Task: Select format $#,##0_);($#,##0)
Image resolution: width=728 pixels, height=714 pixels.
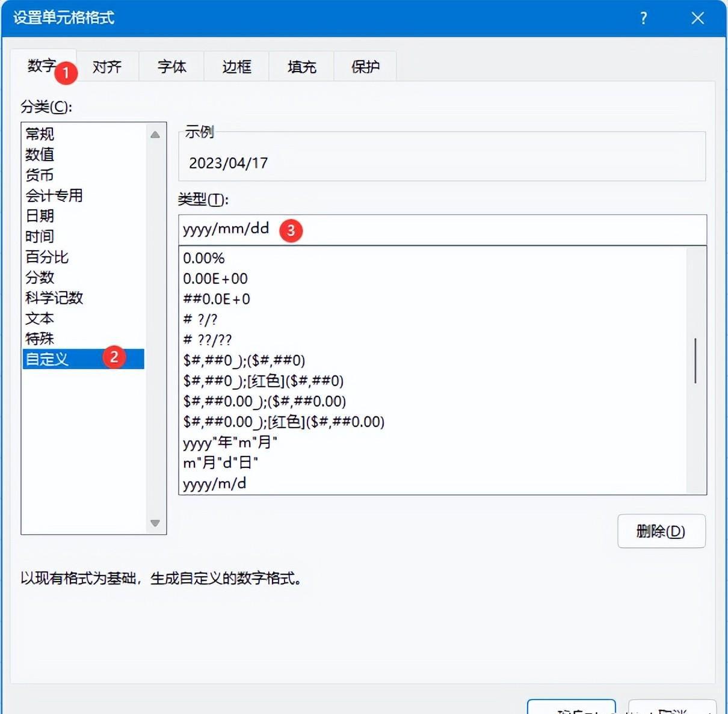Action: point(433,360)
